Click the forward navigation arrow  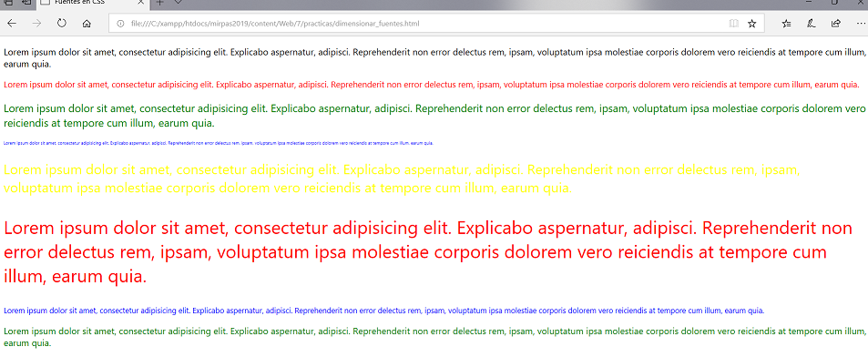pyautogui.click(x=37, y=24)
